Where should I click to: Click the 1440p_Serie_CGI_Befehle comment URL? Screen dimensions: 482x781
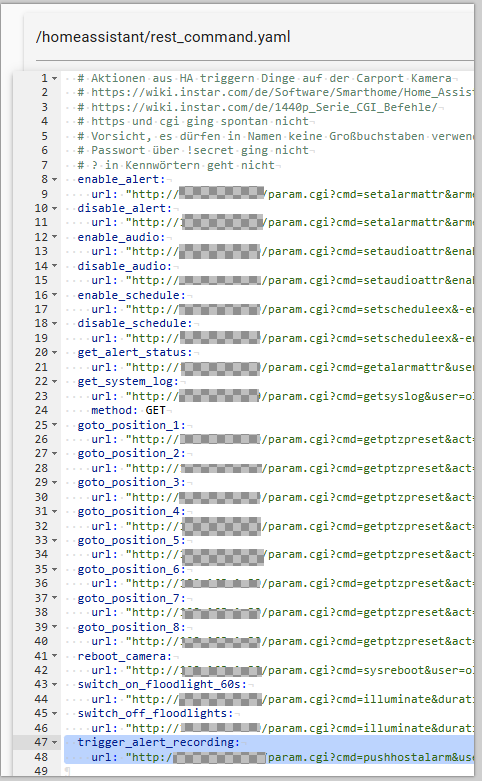coord(264,107)
